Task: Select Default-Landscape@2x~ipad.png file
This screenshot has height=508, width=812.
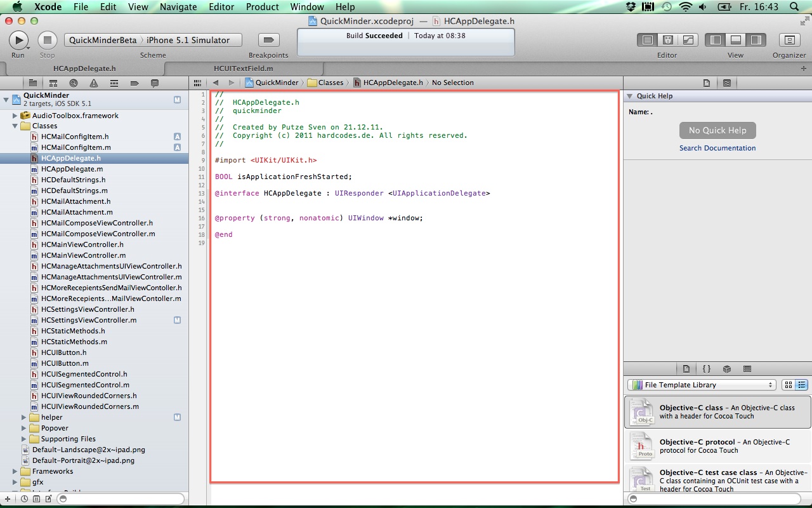Action: tap(88, 450)
